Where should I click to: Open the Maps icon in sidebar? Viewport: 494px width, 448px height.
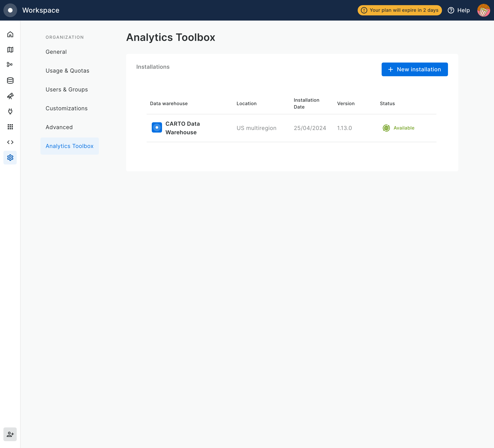tap(10, 50)
